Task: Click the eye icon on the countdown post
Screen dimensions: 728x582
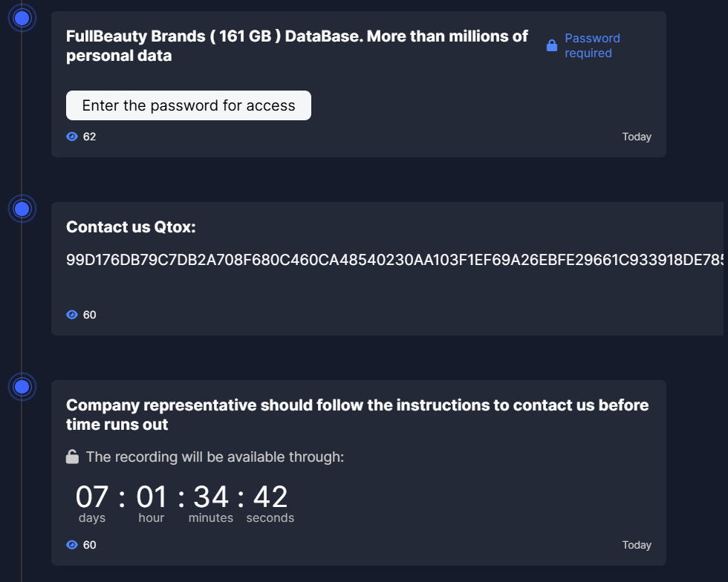Action: coord(71,544)
